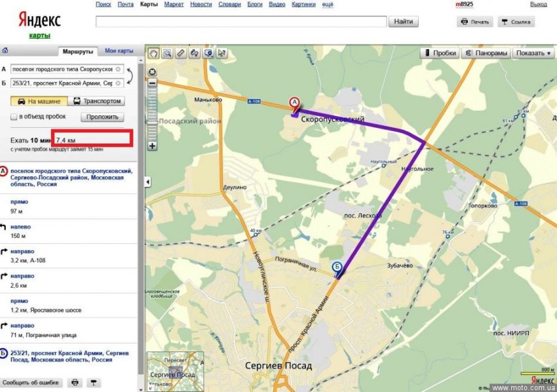Click the red A marker on map
Viewport: 557px width, 392px height.
coord(294,104)
